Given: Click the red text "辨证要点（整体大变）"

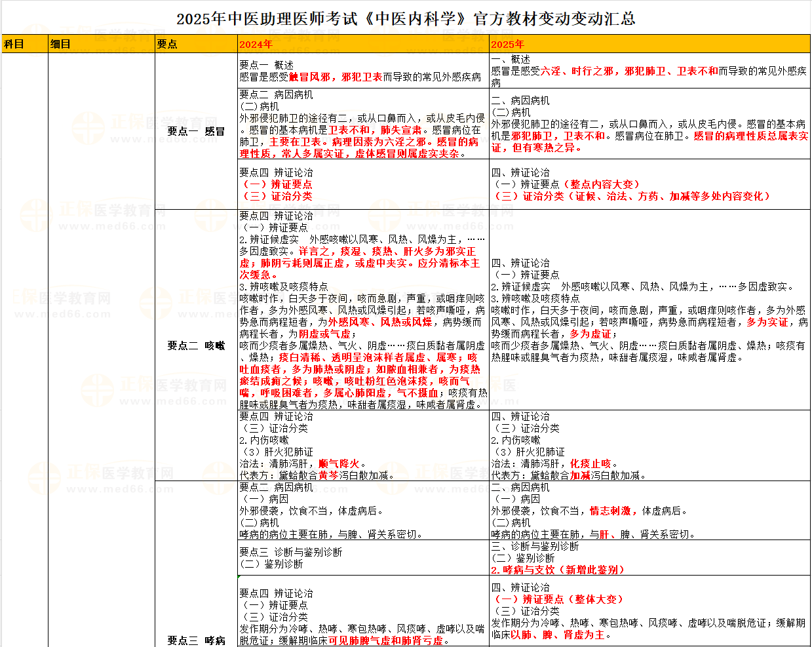Looking at the screenshot, I should click(558, 599).
